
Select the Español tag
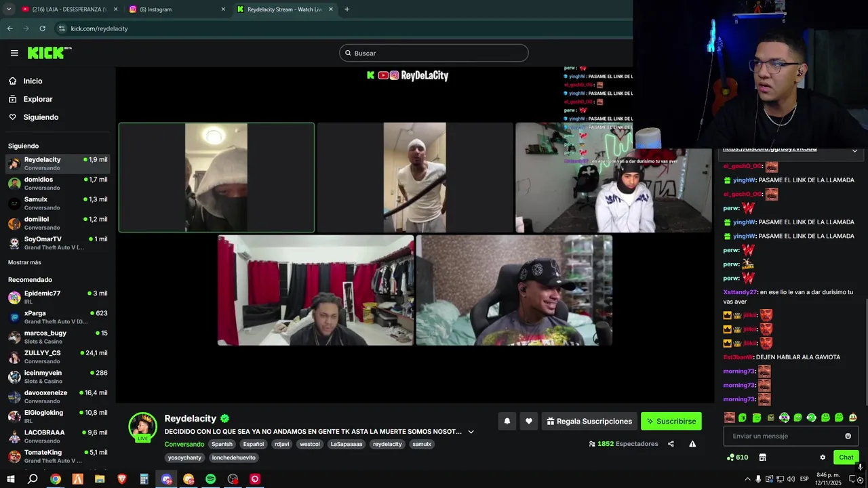click(x=254, y=444)
